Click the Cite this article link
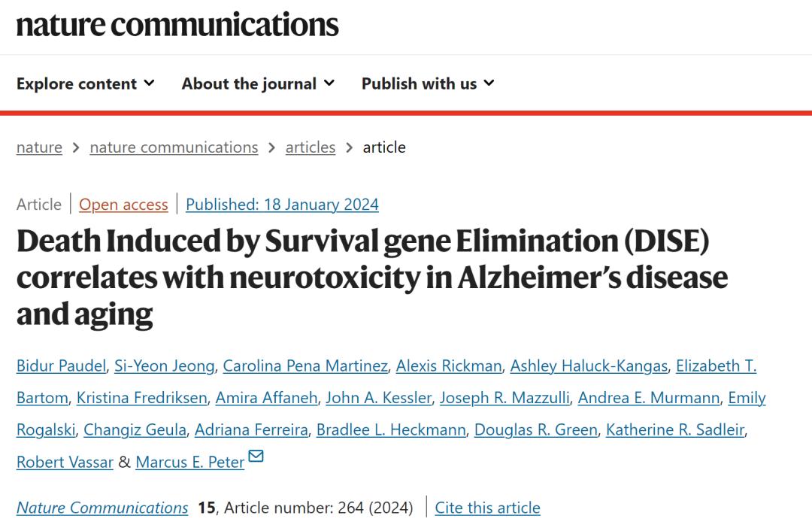 pos(487,508)
